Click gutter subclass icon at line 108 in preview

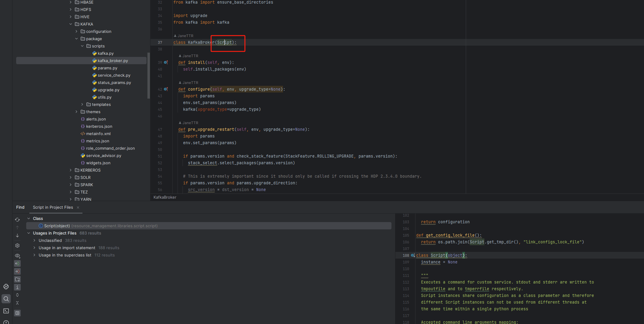point(413,256)
